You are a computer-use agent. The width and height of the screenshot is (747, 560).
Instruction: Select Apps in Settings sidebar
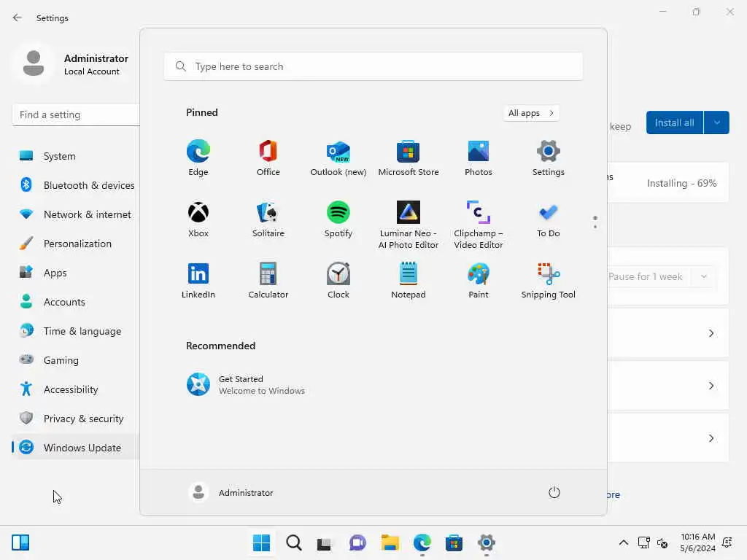(76, 273)
